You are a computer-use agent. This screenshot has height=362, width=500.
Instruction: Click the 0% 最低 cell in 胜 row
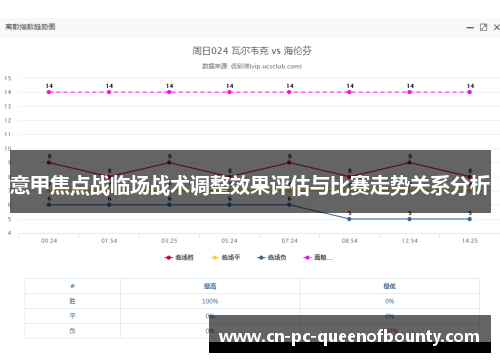click(x=389, y=301)
